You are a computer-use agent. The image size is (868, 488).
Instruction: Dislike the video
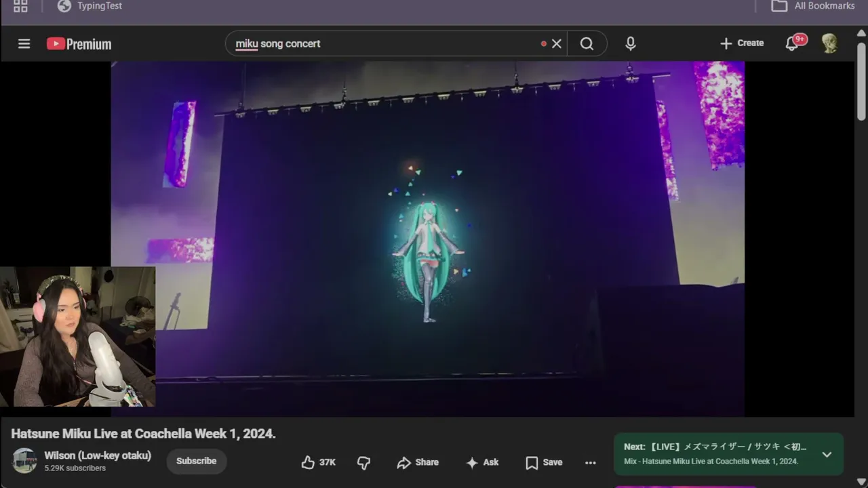click(364, 462)
